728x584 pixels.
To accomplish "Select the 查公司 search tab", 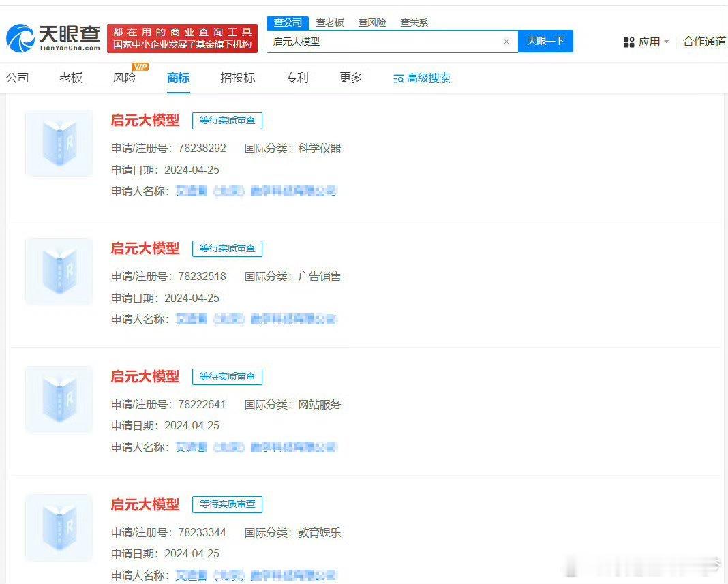I will click(288, 22).
